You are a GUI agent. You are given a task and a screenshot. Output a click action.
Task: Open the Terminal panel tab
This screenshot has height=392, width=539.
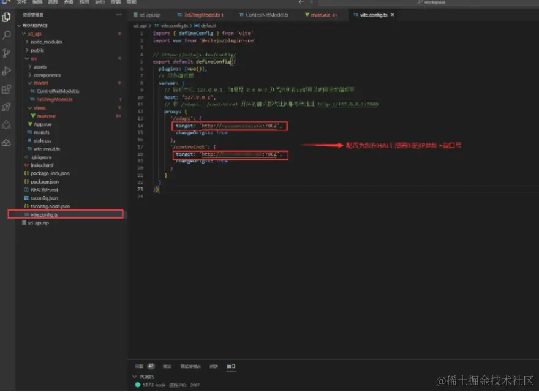click(x=214, y=366)
